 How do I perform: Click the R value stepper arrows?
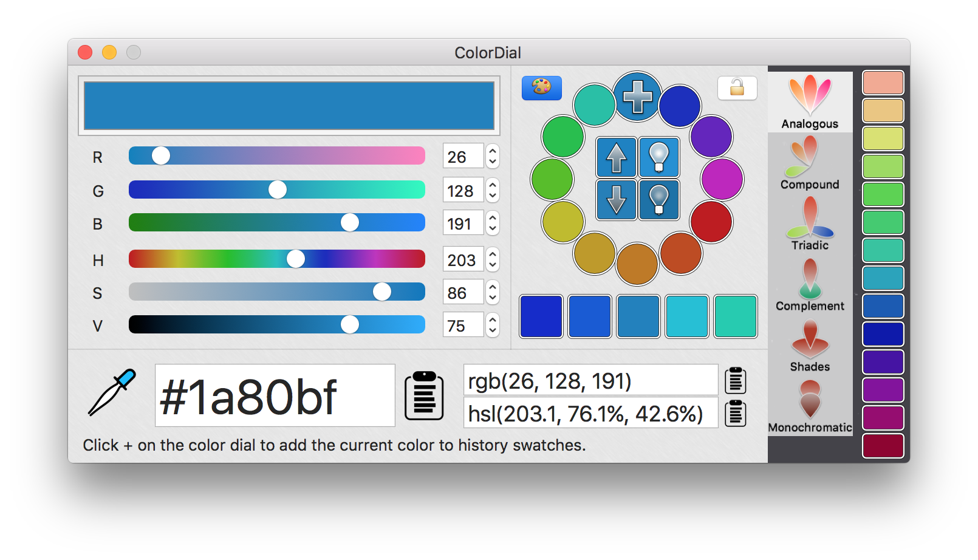pyautogui.click(x=493, y=156)
